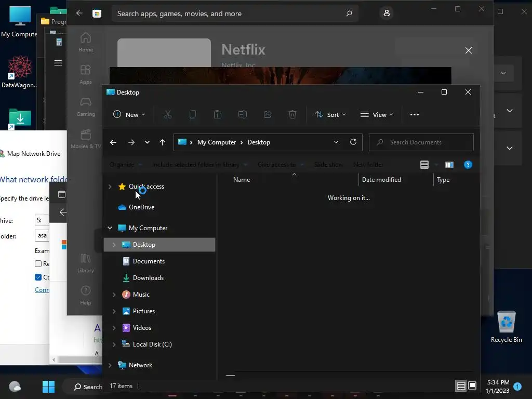Image resolution: width=532 pixels, height=399 pixels.
Task: Click the Paste clipboard icon in Explorer toolbar
Action: (218, 115)
